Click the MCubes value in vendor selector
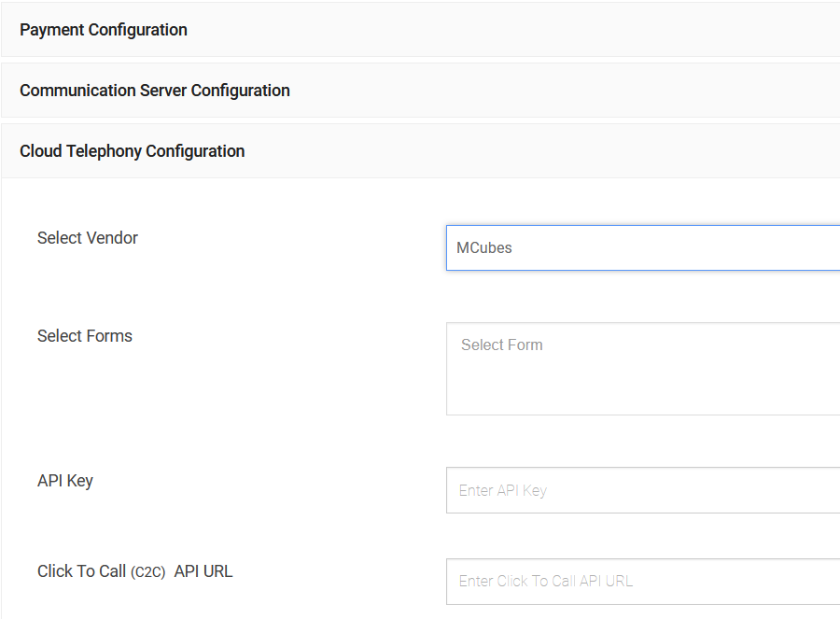840x619 pixels. pos(484,248)
